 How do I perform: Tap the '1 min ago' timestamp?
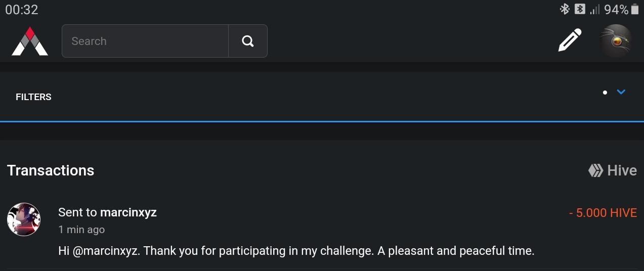(81, 230)
